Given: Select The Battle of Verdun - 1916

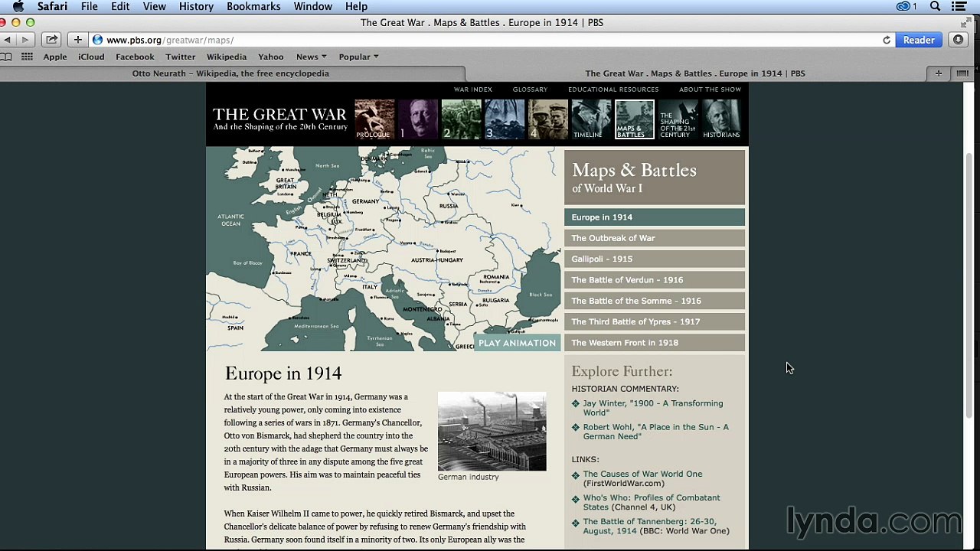Looking at the screenshot, I should coord(655,280).
